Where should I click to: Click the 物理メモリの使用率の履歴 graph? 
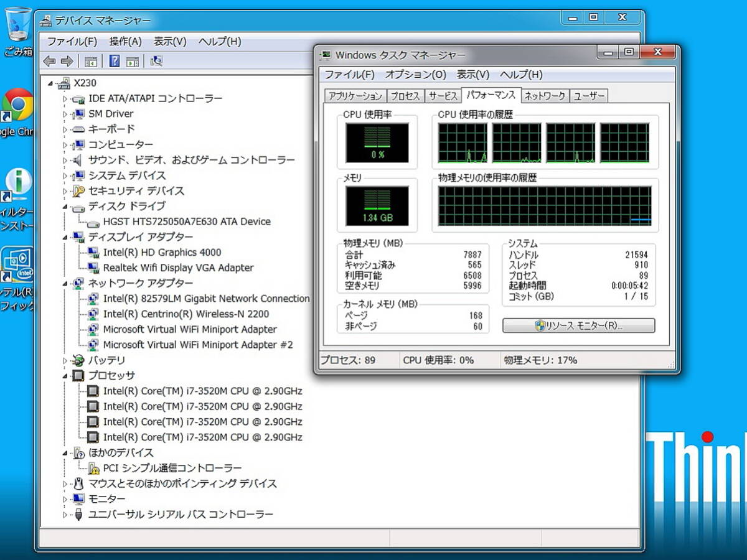545,206
